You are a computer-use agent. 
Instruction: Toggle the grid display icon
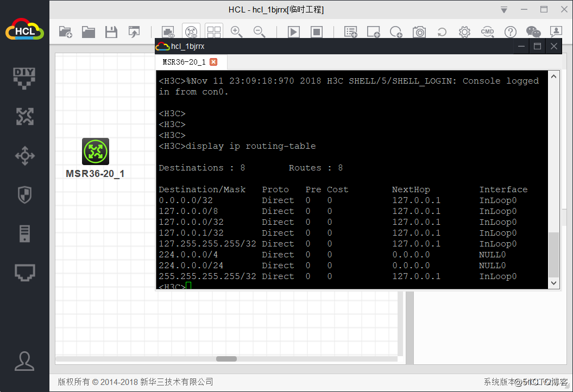click(214, 32)
